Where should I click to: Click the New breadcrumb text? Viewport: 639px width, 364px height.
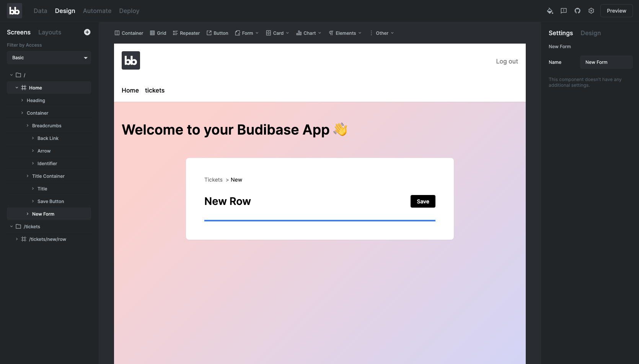pos(236,180)
